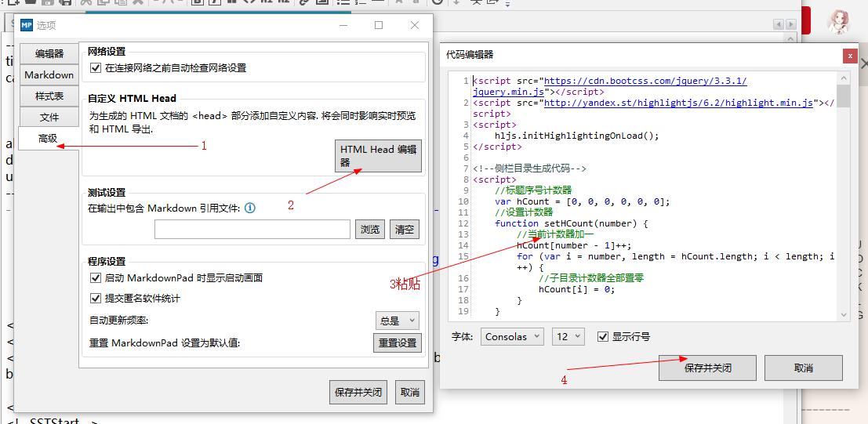Click the function setHCount(number) line
This screenshot has width=868, height=424.
pyautogui.click(x=572, y=223)
